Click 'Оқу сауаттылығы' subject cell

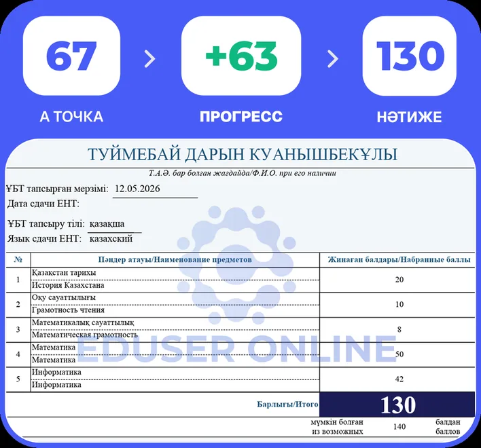click(175, 298)
